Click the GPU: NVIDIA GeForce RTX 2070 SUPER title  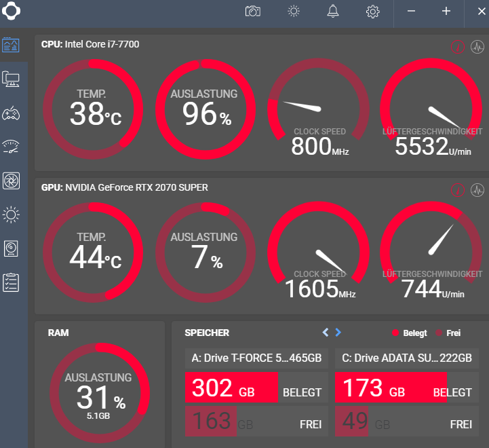pyautogui.click(x=124, y=187)
